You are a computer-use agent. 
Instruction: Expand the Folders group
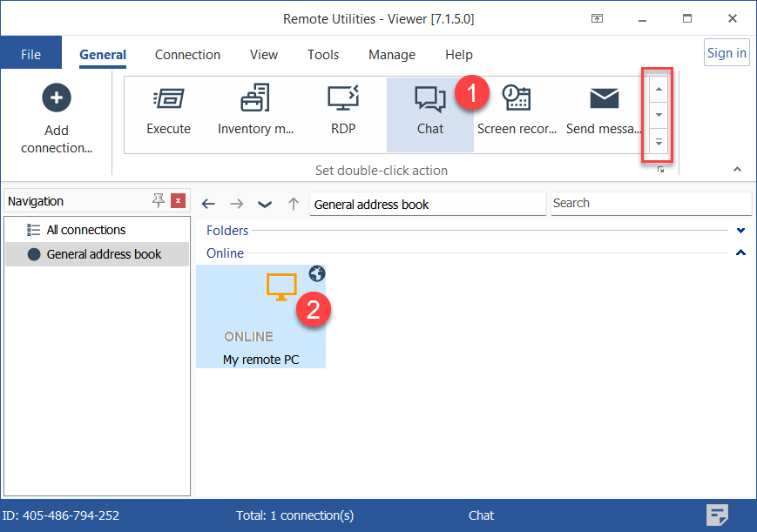point(740,231)
